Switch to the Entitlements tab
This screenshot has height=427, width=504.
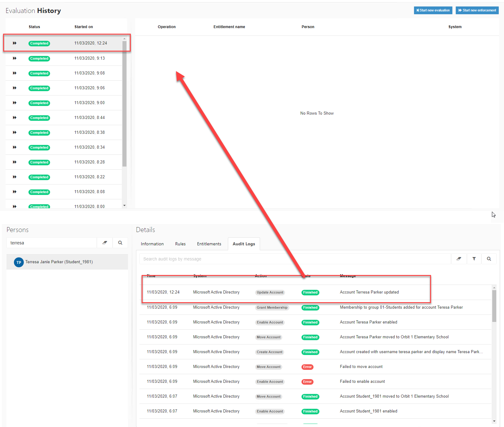[x=209, y=244]
